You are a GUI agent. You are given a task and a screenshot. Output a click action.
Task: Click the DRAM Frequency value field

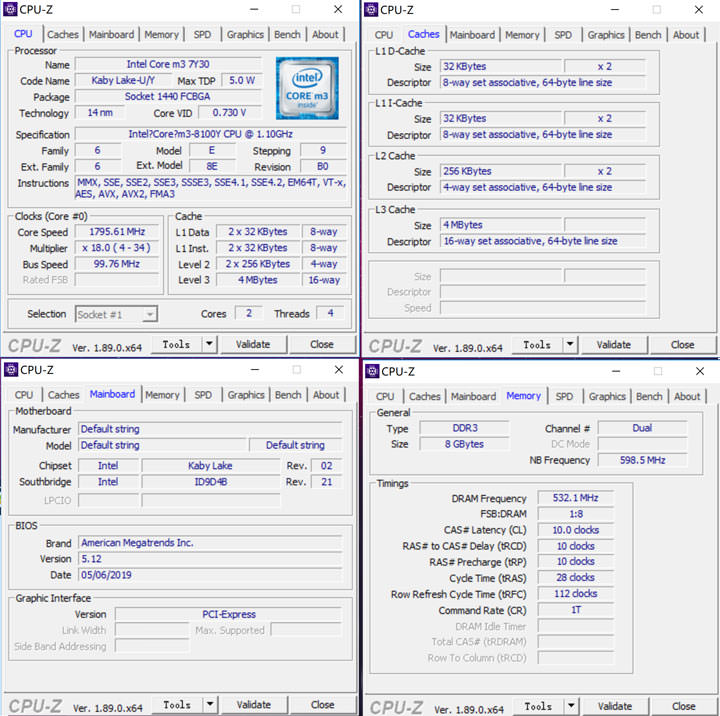tap(574, 498)
